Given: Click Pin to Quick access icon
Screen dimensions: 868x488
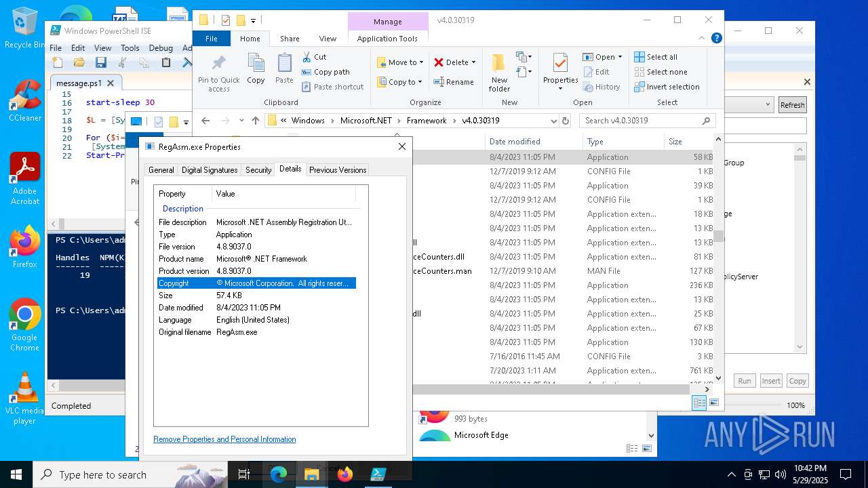Looking at the screenshot, I should pyautogui.click(x=218, y=73).
